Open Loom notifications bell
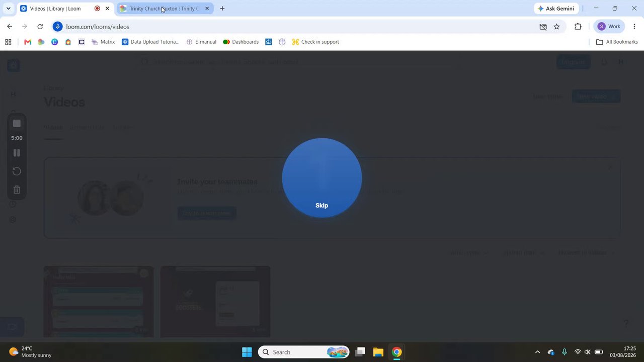 tap(604, 62)
